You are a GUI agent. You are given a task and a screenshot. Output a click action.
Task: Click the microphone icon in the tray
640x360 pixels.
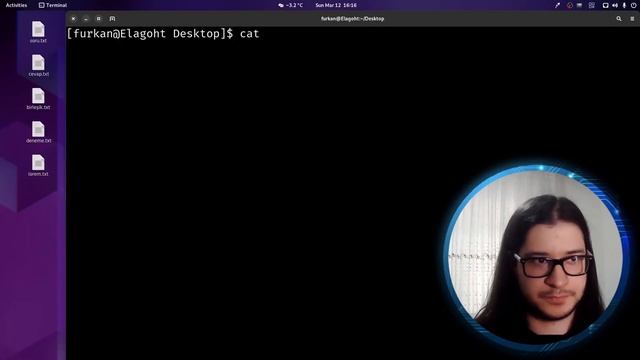[624, 5]
